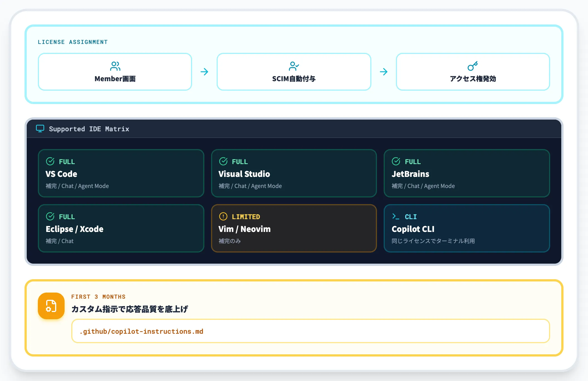Click 同じライセンスでターミナル利用 text

[433, 241]
